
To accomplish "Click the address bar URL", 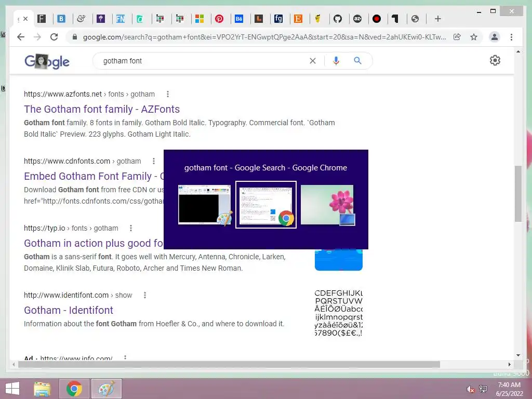I will point(264,37).
